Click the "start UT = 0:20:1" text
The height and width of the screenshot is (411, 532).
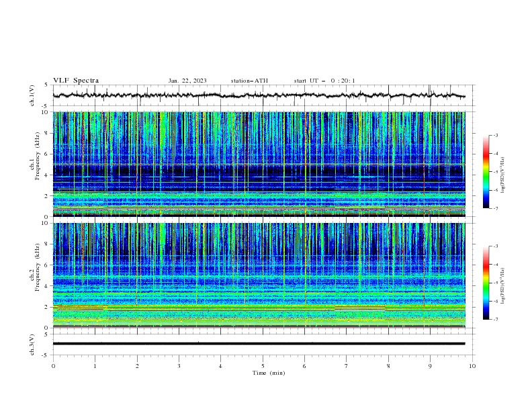tap(324, 81)
